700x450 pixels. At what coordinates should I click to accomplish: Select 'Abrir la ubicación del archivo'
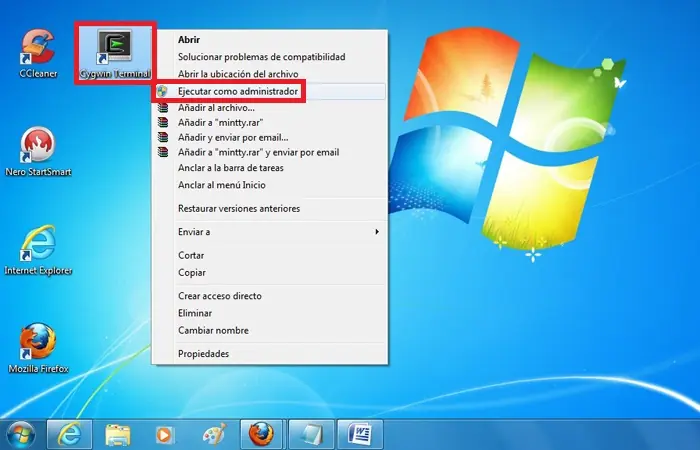click(x=270, y=74)
